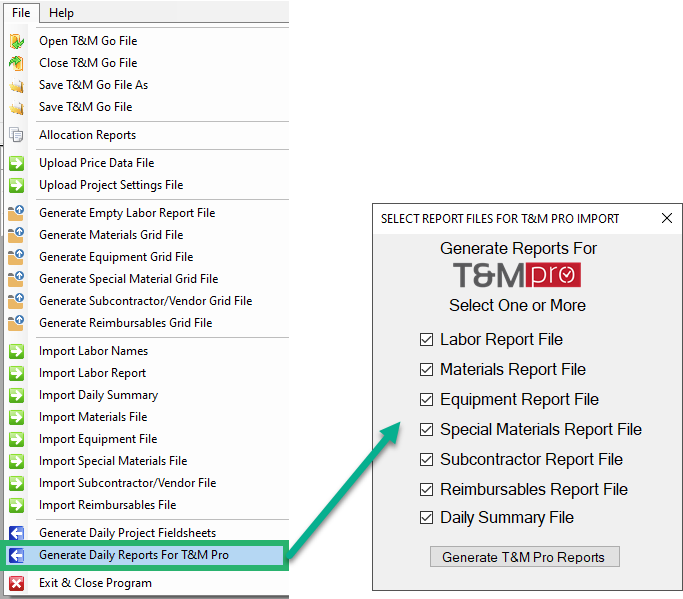
Task: Click green arrow icon for Import Daily Summary
Action: [17, 395]
